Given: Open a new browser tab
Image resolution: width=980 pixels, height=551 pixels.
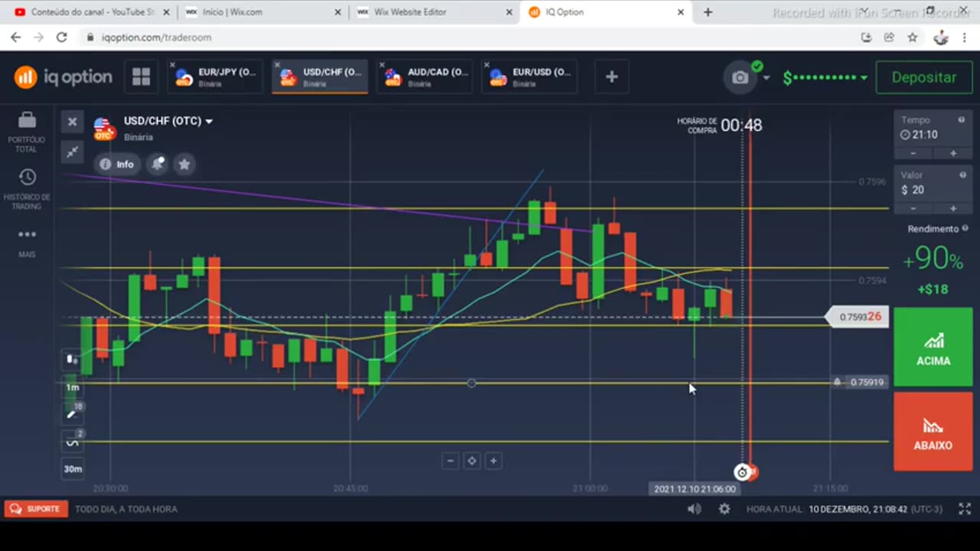Looking at the screenshot, I should (708, 12).
